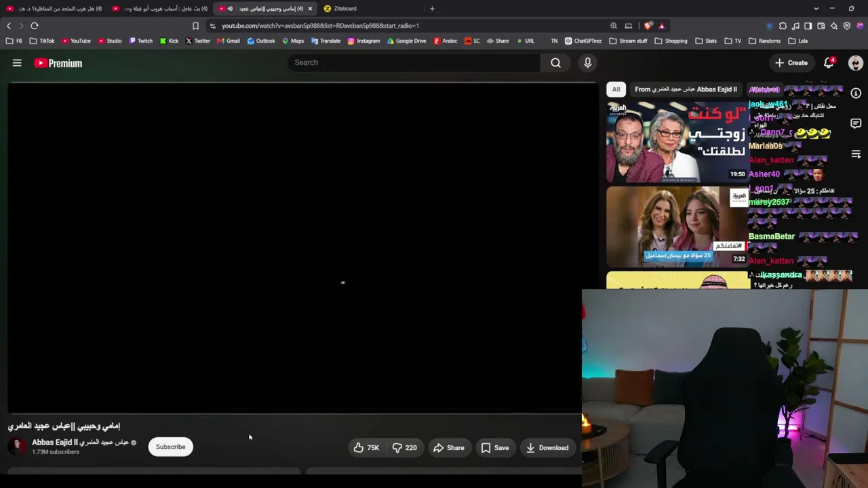
Task: Subscribe to the Abbas Eajid II channel
Action: pos(171,447)
